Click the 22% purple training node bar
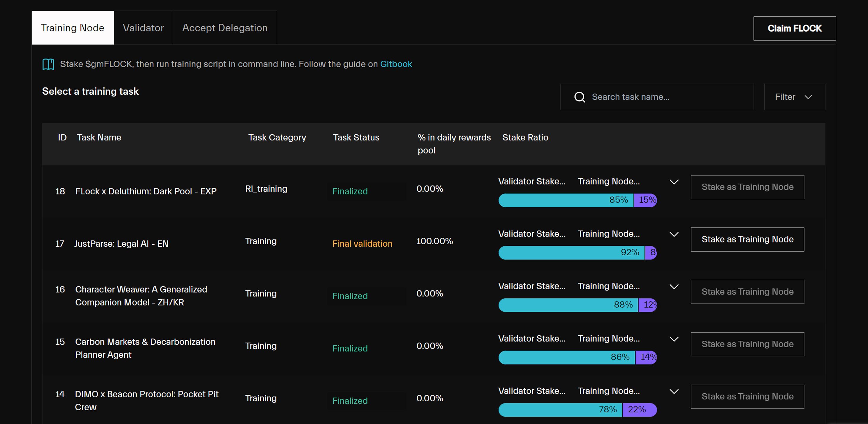The height and width of the screenshot is (424, 868). 639,410
